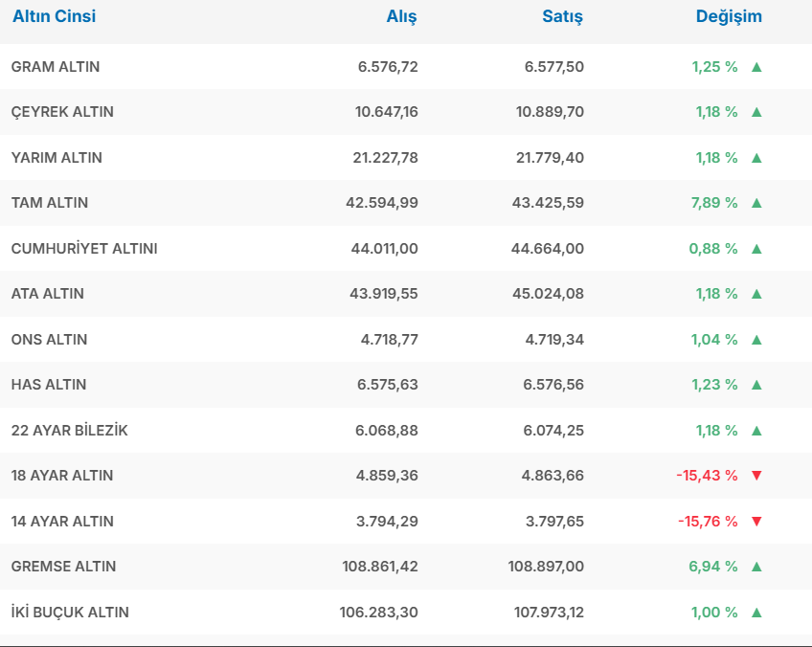Click the green arrow beside GREMSE ALTIN change
The image size is (812, 647).
coord(756,567)
